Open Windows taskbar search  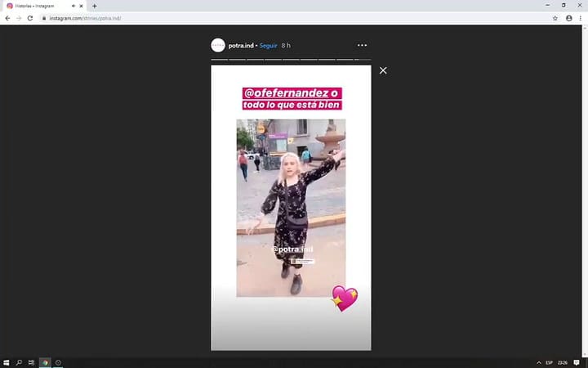tap(19, 362)
